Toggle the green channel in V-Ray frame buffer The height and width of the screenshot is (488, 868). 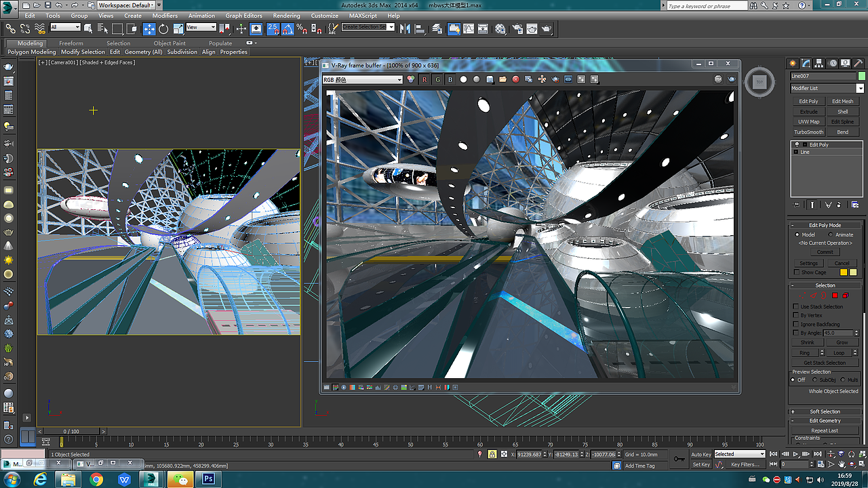(x=437, y=79)
